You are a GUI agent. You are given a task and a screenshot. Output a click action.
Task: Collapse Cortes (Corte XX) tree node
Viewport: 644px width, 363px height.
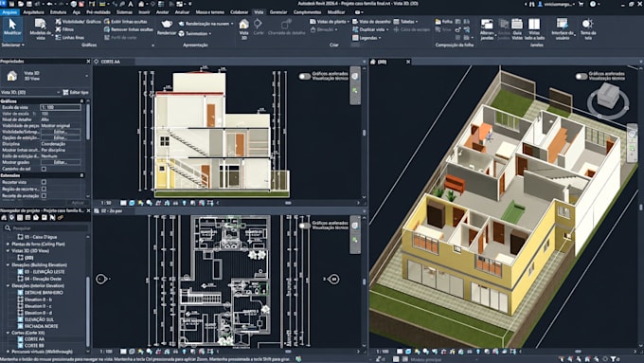(8, 333)
